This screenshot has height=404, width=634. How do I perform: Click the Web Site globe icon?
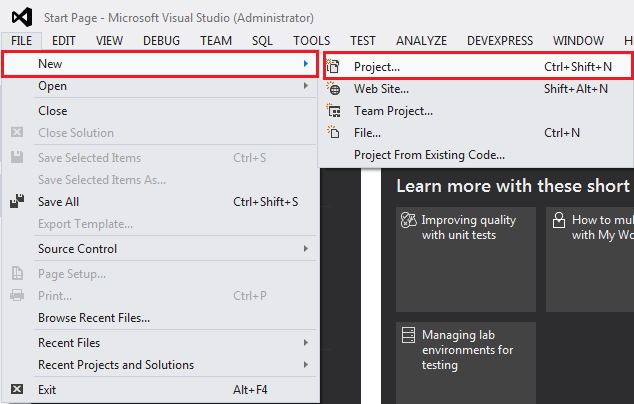pos(334,88)
